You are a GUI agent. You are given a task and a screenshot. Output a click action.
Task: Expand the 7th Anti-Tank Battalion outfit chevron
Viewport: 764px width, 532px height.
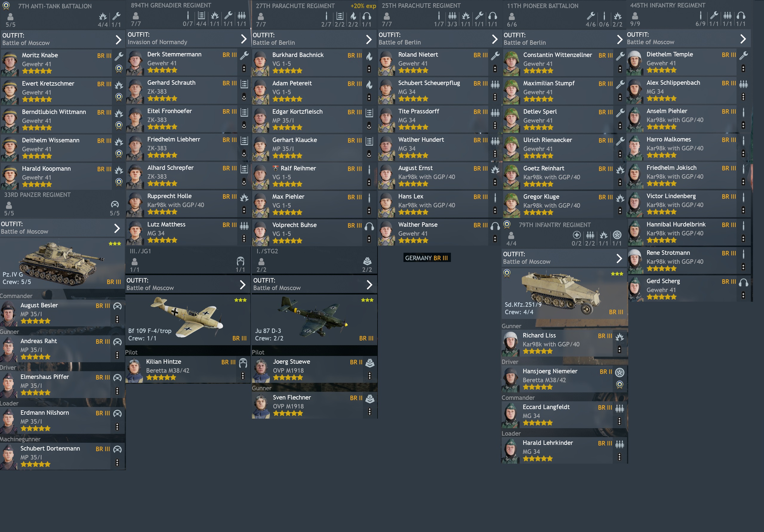[x=118, y=40]
